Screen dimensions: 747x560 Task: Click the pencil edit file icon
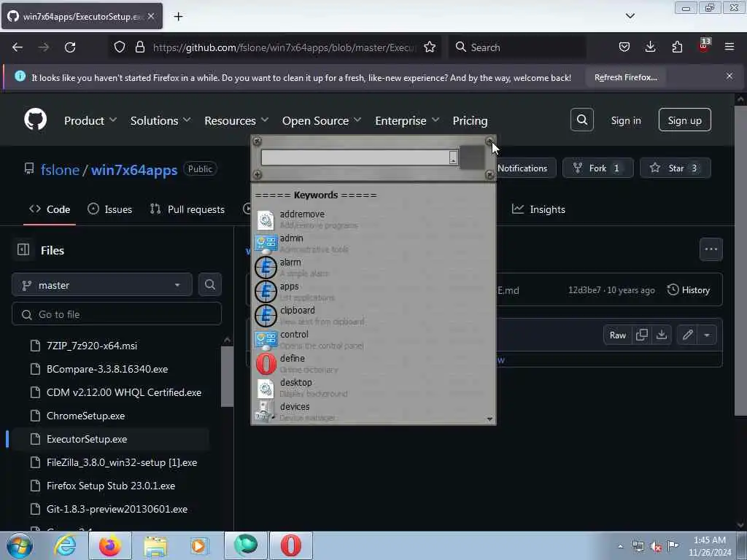tap(687, 335)
